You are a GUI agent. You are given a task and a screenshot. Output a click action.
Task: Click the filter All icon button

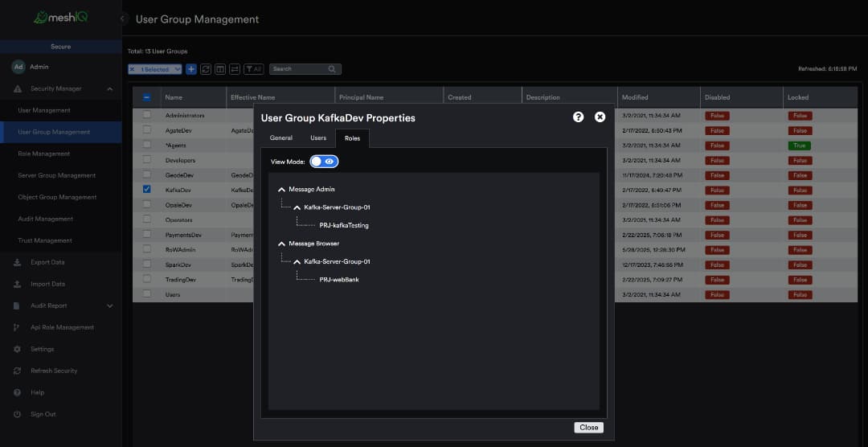click(253, 69)
